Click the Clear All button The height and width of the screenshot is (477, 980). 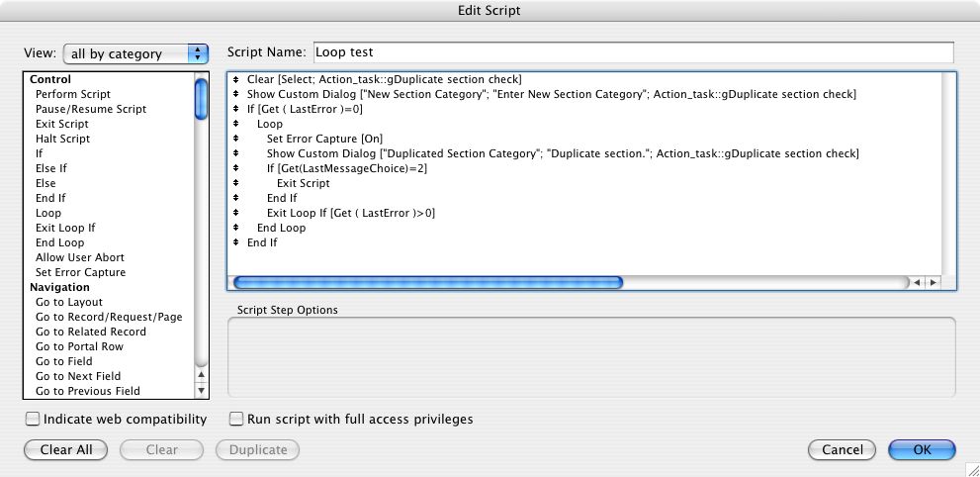point(65,449)
